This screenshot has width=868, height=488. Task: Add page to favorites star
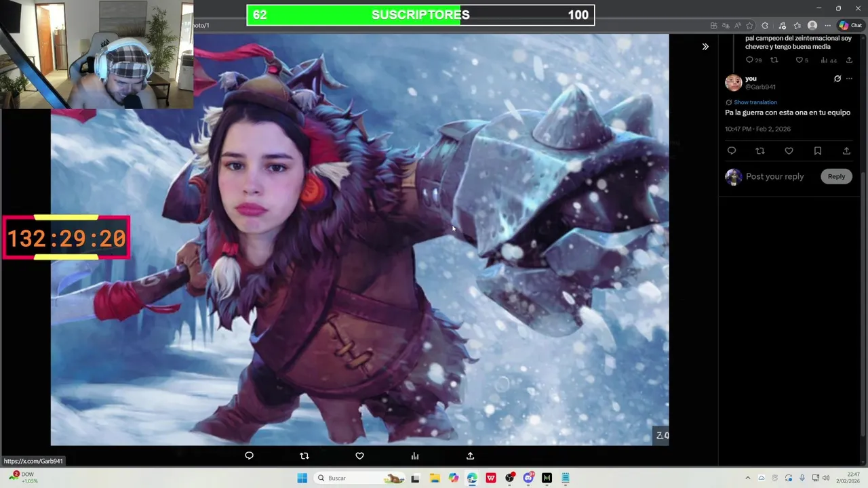point(749,26)
